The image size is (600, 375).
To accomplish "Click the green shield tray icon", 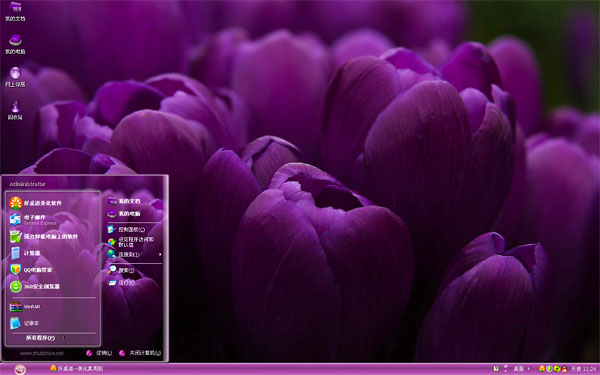I will tap(549, 369).
